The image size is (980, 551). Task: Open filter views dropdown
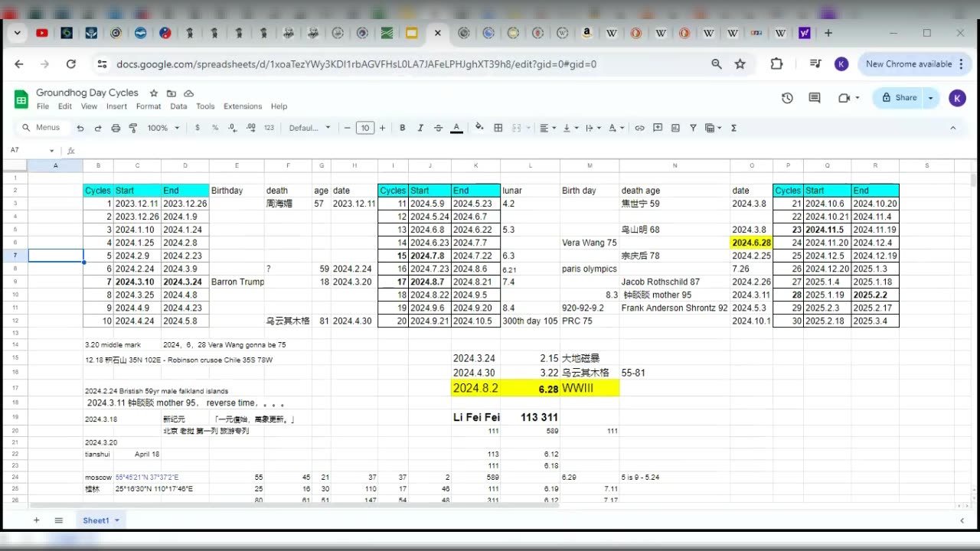coord(714,128)
